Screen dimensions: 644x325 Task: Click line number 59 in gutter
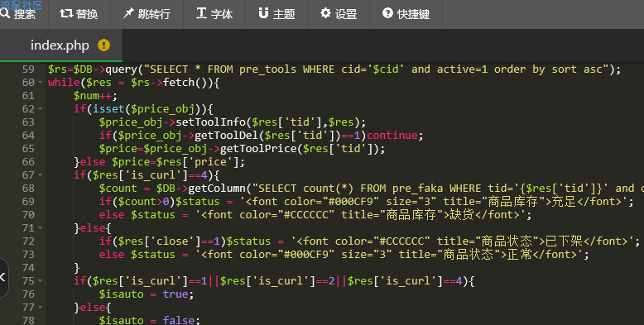(x=28, y=69)
